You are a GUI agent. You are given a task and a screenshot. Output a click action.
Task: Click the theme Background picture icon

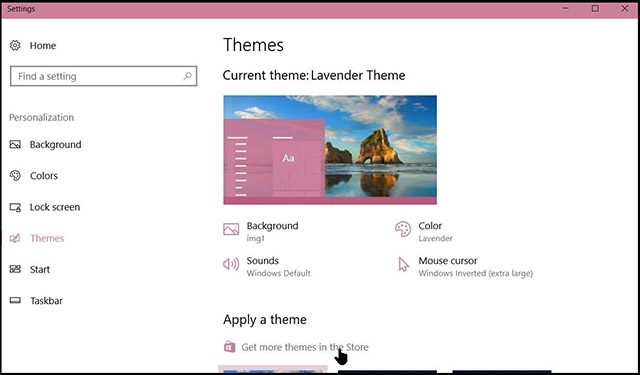231,229
